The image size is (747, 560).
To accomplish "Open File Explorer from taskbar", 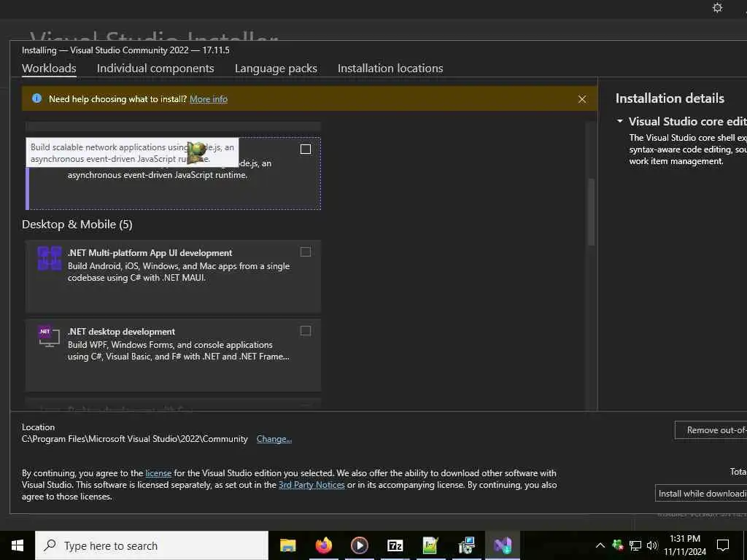I will coord(287,545).
